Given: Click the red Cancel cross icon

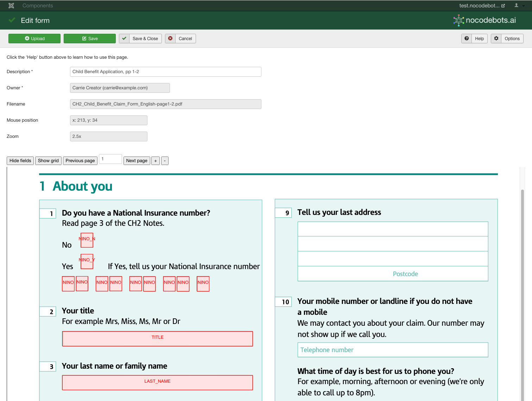Looking at the screenshot, I should (170, 39).
